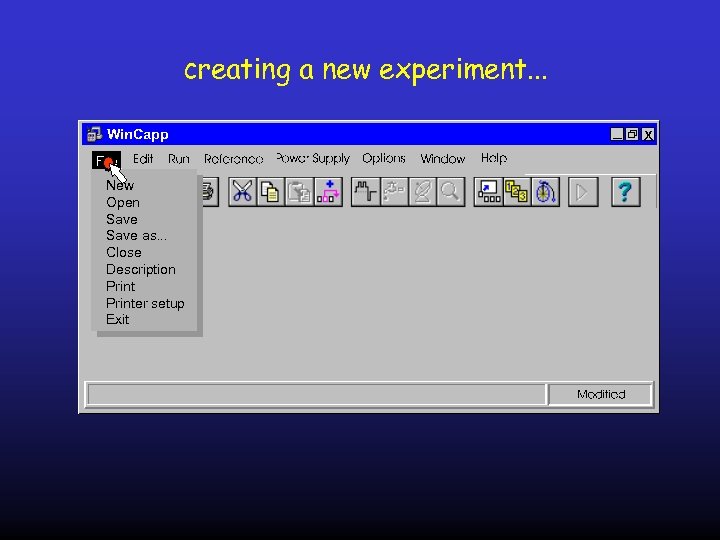The image size is (720, 540).
Task: Click the WinCapp title bar text
Action: [x=137, y=135]
